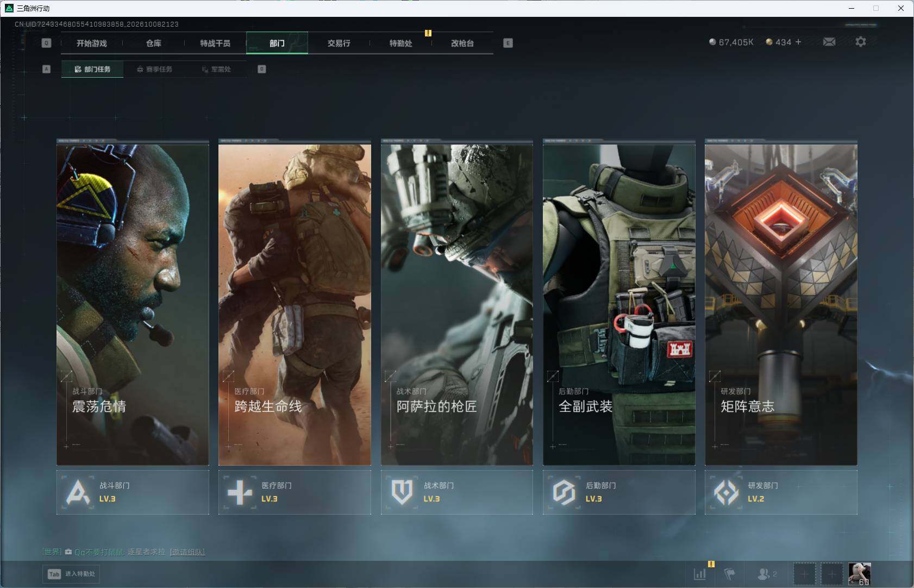The height and width of the screenshot is (588, 914).
Task: Click the 研发部门 LV.2 level panel
Action: [781, 492]
